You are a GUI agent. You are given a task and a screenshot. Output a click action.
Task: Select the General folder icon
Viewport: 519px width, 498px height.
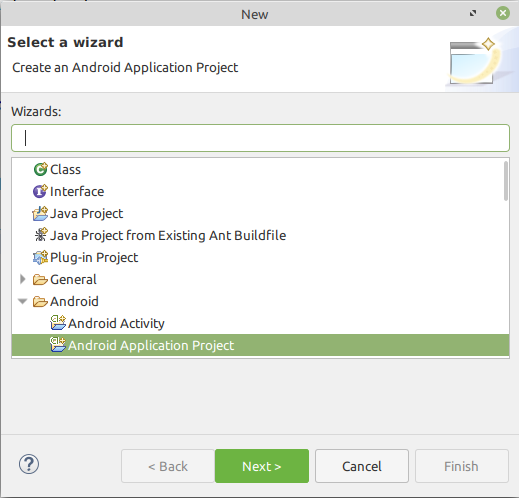(40, 279)
